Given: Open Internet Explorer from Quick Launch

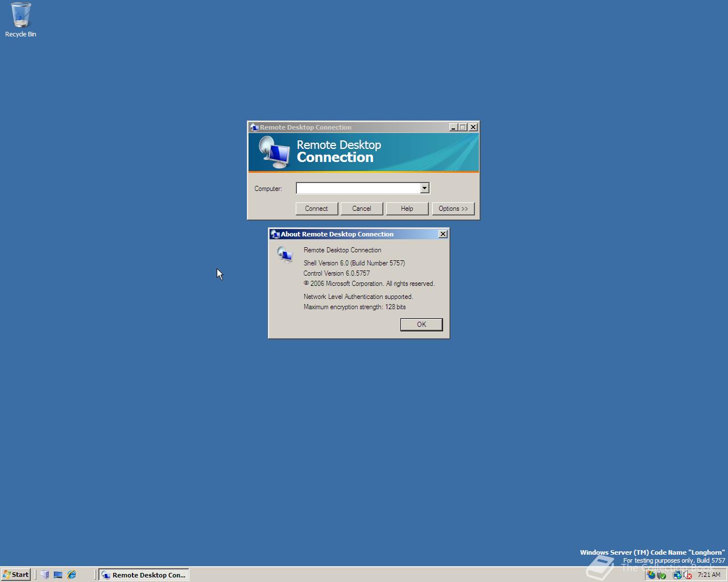Looking at the screenshot, I should (x=72, y=575).
